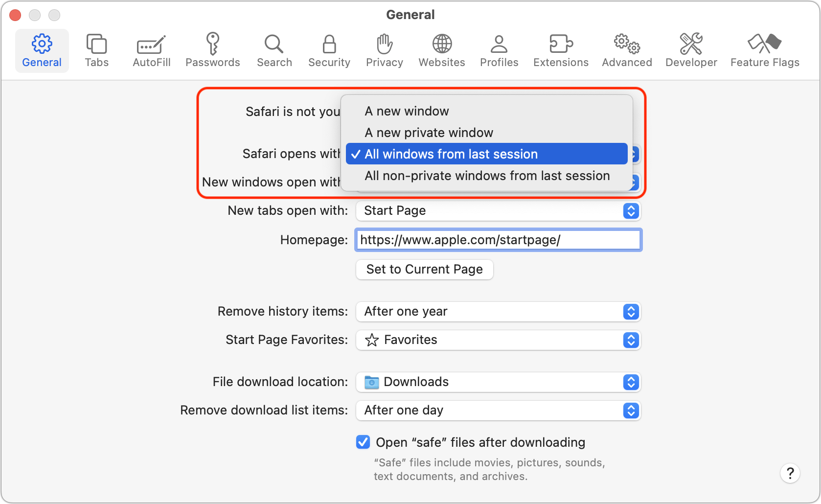Close the General settings window
The width and height of the screenshot is (821, 504).
tap(15, 15)
